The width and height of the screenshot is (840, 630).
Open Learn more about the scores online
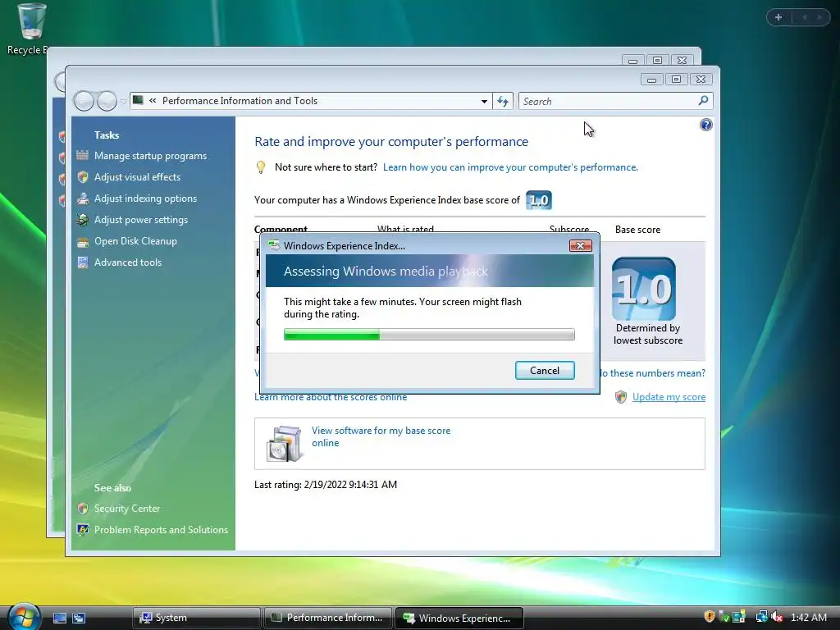[x=331, y=398]
